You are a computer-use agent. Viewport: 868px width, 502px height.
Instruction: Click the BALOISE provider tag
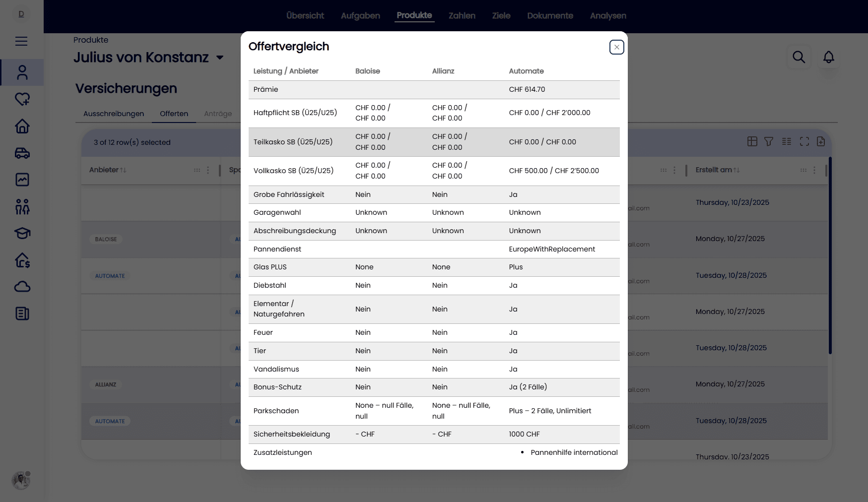[106, 239]
